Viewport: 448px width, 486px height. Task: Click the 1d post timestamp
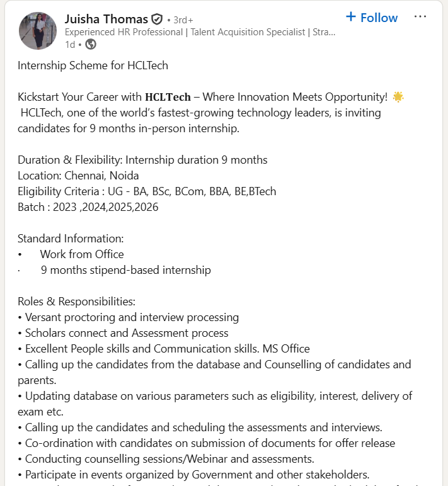[x=70, y=44]
